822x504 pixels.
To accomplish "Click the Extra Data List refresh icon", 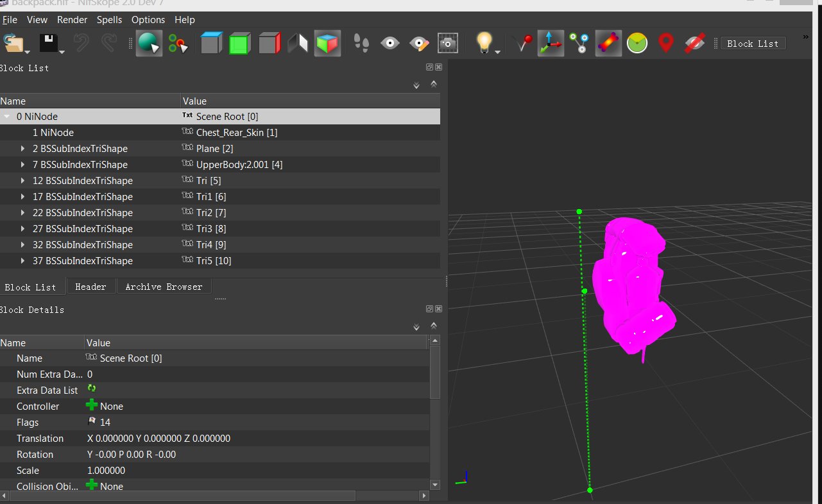I will (x=92, y=389).
